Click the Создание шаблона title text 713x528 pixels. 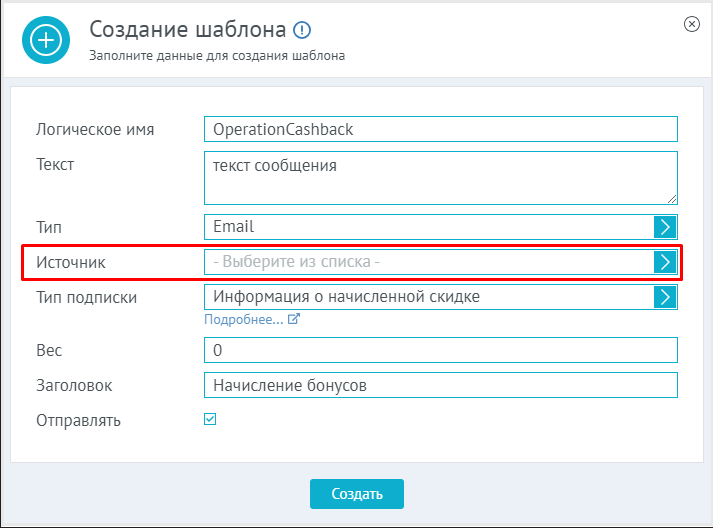[x=188, y=30]
